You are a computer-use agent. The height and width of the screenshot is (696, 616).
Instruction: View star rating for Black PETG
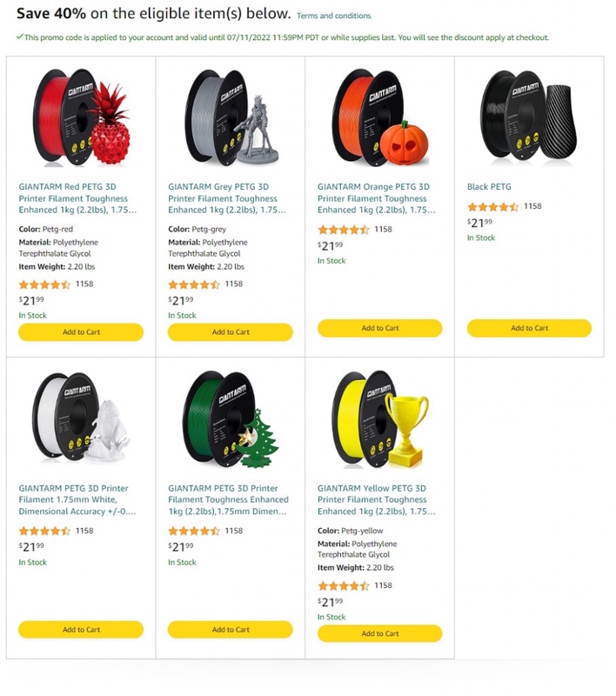tap(492, 206)
